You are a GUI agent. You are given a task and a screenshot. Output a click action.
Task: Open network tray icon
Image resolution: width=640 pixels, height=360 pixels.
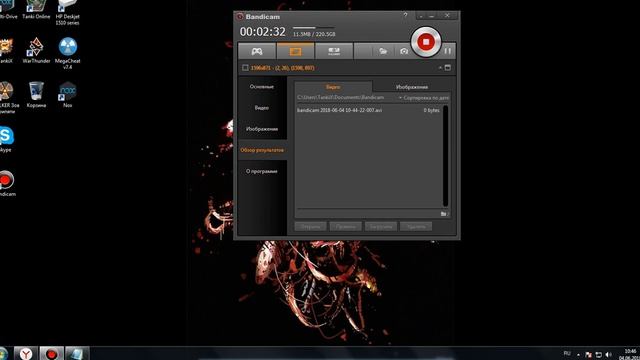point(599,355)
